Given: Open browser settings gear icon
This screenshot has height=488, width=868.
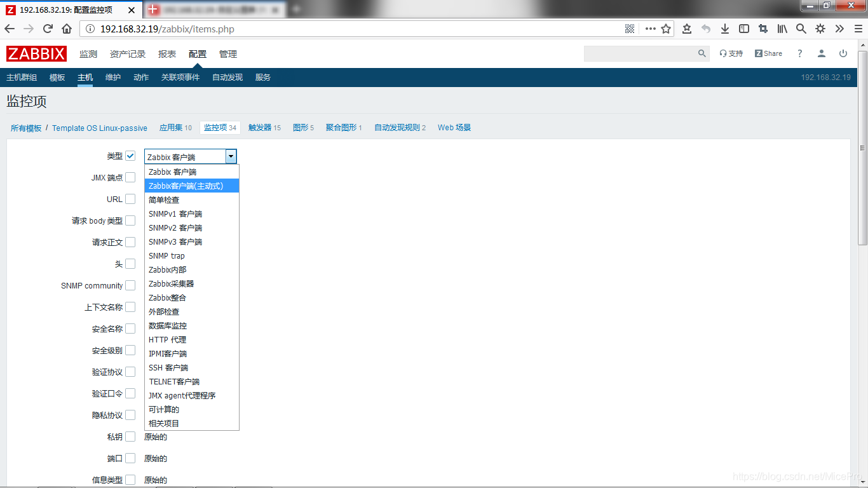Looking at the screenshot, I should tap(820, 29).
